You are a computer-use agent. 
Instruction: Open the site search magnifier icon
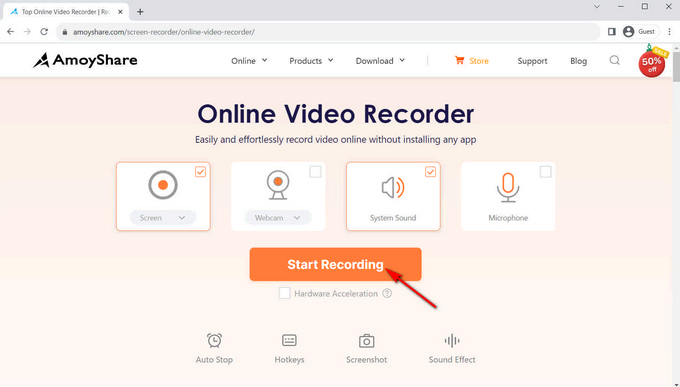pyautogui.click(x=615, y=60)
